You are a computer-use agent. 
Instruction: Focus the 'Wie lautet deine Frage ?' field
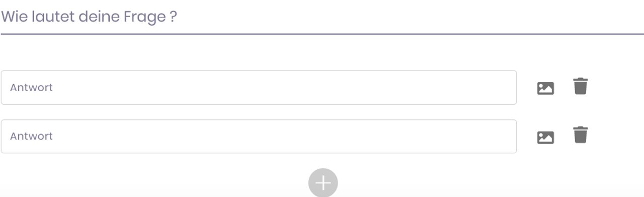click(x=322, y=18)
